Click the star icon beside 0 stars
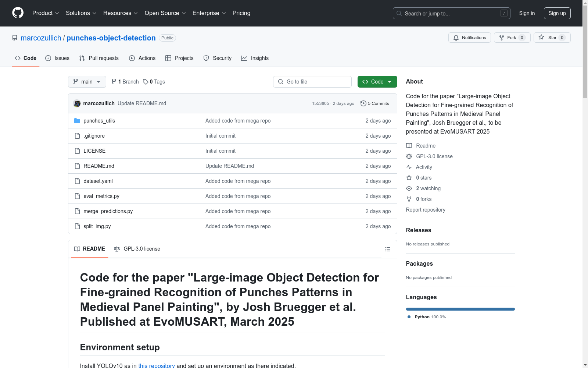588x368 pixels. tap(409, 178)
